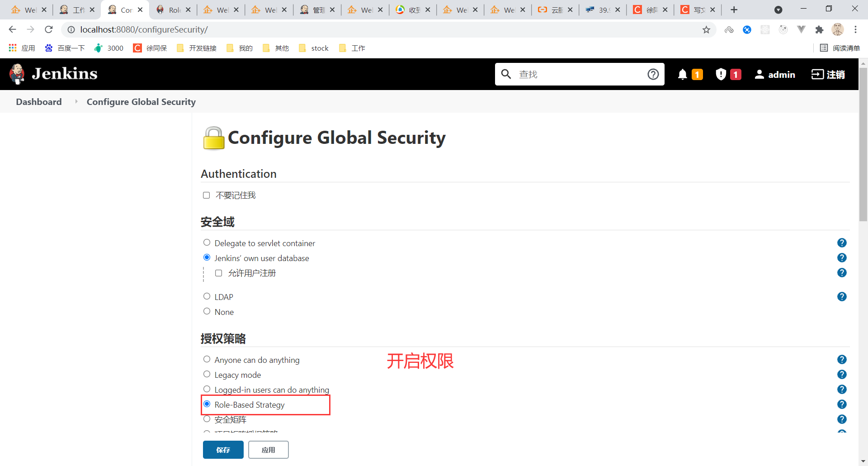Open the search help question mark icon
Image resolution: width=868 pixels, height=466 pixels.
click(x=653, y=74)
